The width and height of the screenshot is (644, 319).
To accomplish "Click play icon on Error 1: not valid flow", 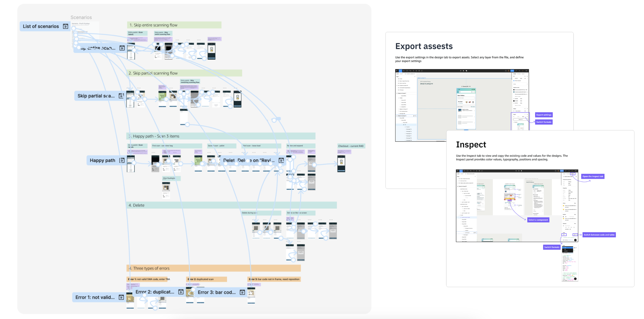I will (121, 297).
